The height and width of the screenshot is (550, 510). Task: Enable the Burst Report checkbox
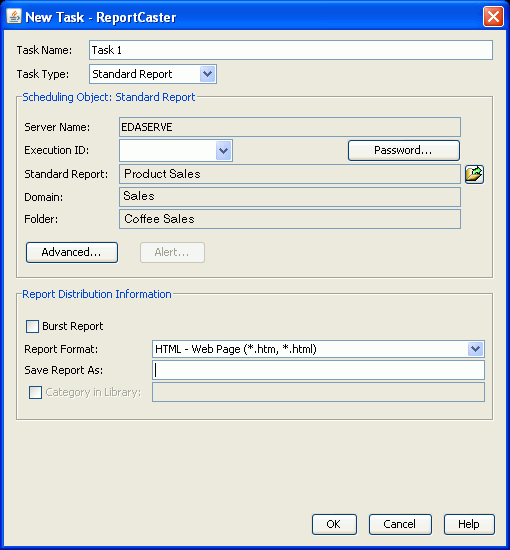point(32,326)
